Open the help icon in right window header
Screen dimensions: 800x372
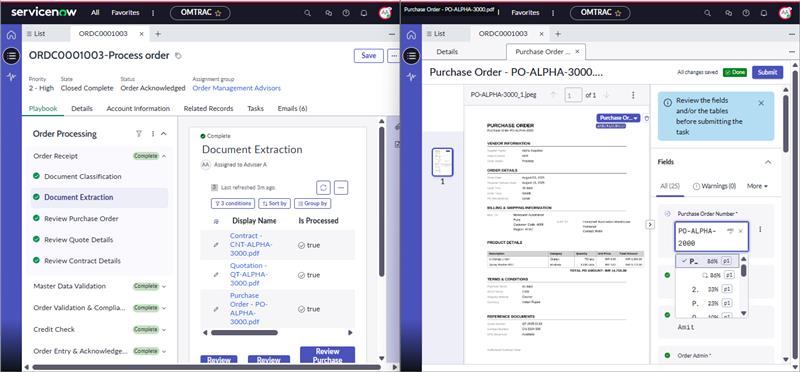pyautogui.click(x=746, y=13)
